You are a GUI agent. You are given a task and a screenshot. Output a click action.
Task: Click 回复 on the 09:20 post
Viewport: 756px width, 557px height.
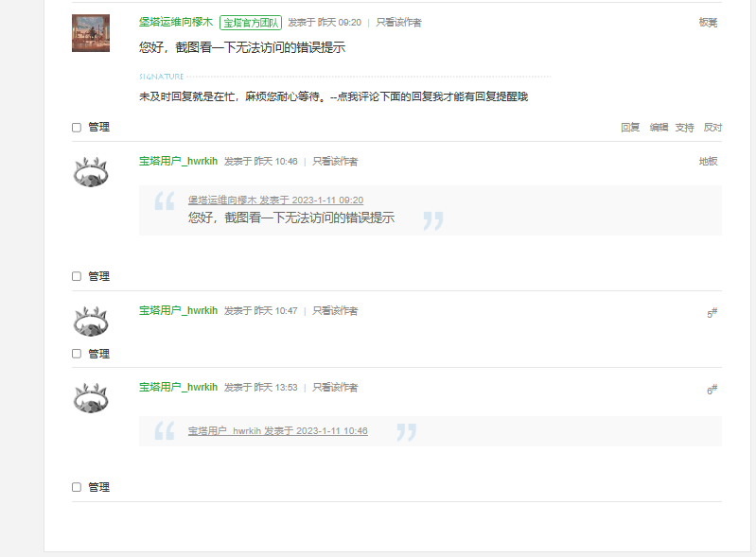pyautogui.click(x=630, y=128)
